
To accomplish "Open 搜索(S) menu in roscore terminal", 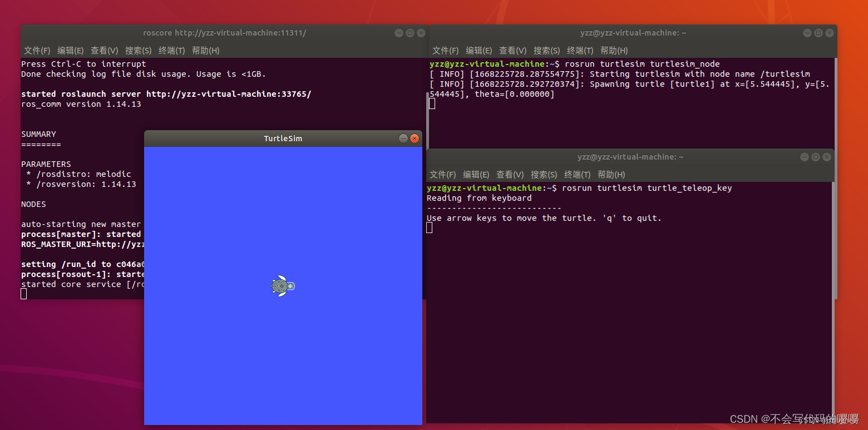I will 139,51.
